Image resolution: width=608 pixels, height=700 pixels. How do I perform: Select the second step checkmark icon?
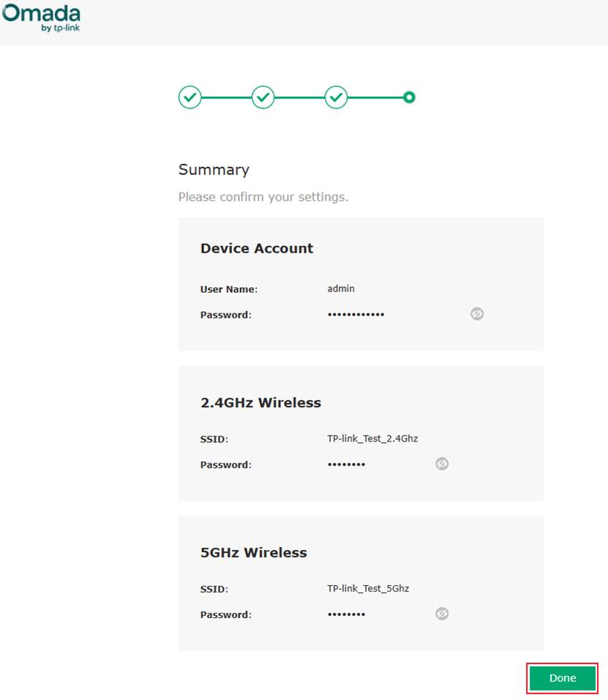tap(263, 97)
